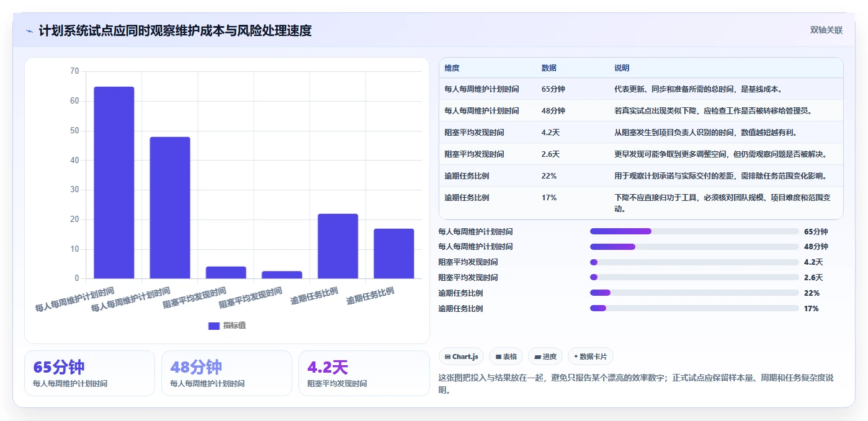The height and width of the screenshot is (421, 868).
Task: Click the icon inside the 数据卡片 chip
Action: point(576,357)
